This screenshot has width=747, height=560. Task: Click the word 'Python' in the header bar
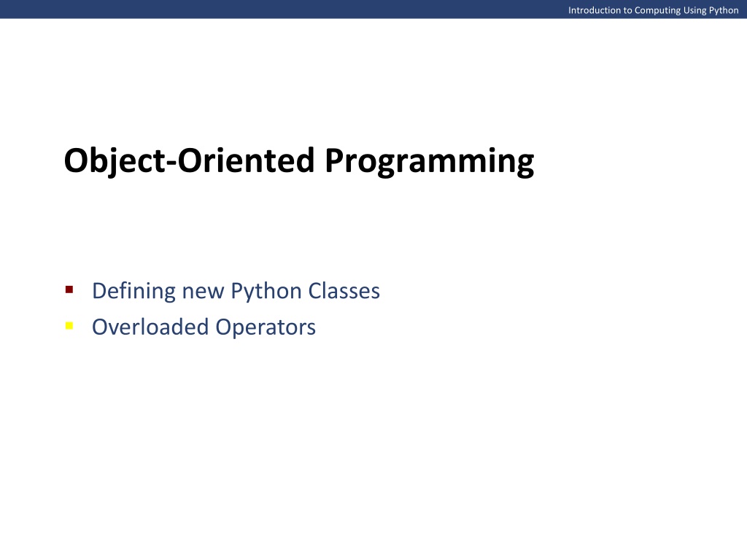click(x=724, y=11)
